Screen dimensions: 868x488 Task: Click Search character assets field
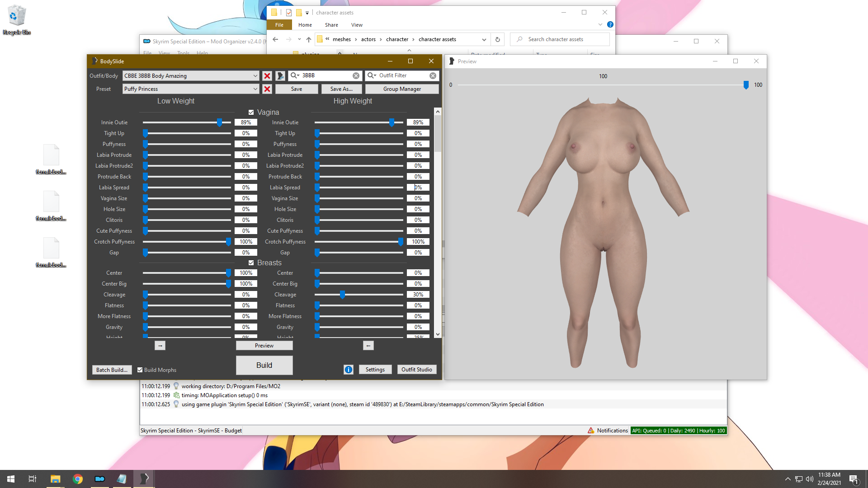click(560, 39)
